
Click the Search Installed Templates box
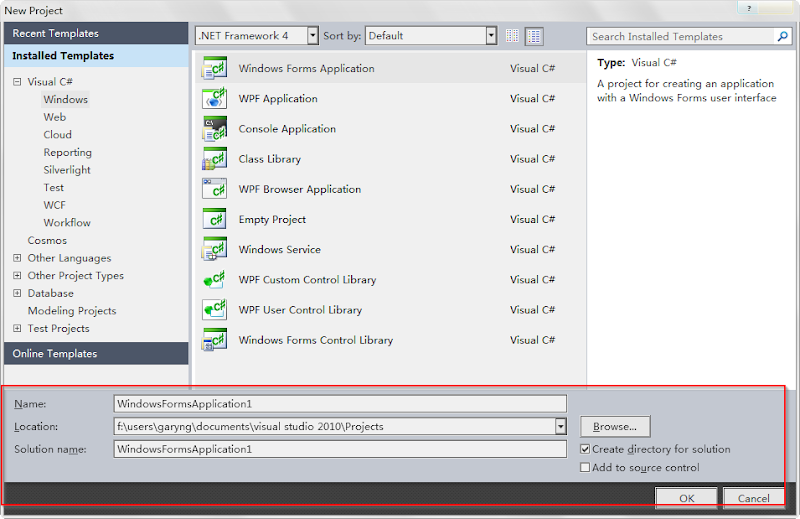coord(681,36)
